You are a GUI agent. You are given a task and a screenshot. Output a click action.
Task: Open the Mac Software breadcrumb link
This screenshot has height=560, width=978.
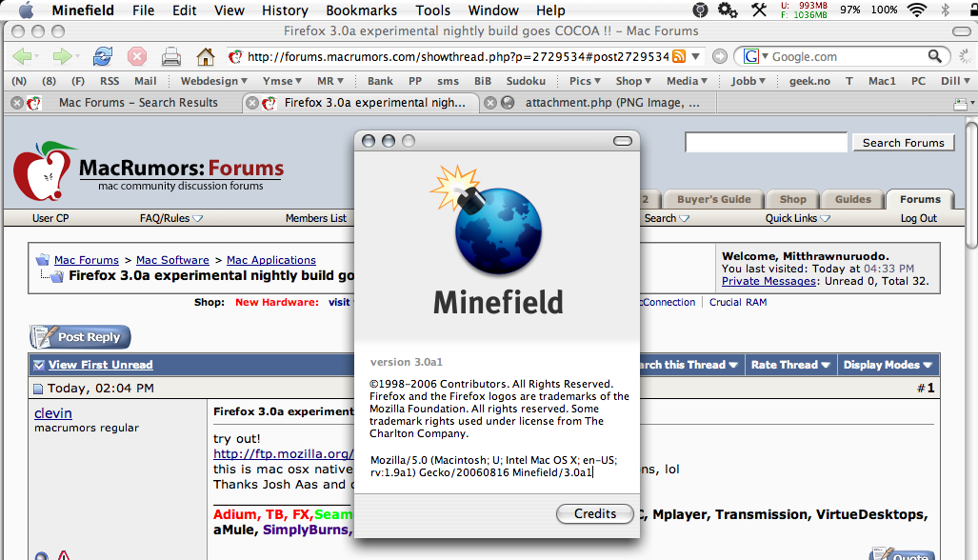pyautogui.click(x=172, y=260)
